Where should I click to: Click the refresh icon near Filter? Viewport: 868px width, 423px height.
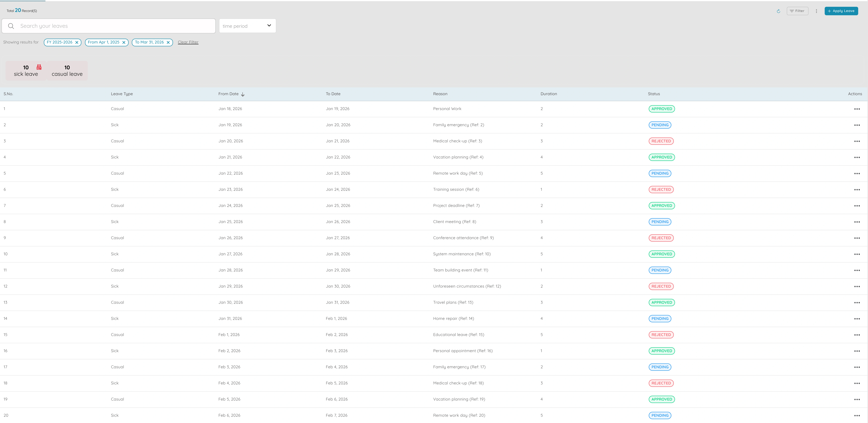point(778,11)
